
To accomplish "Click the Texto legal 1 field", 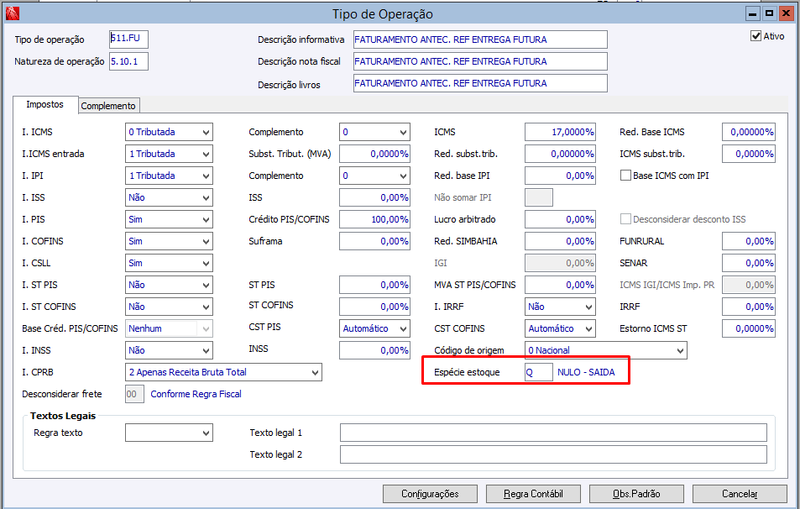I will (554, 432).
